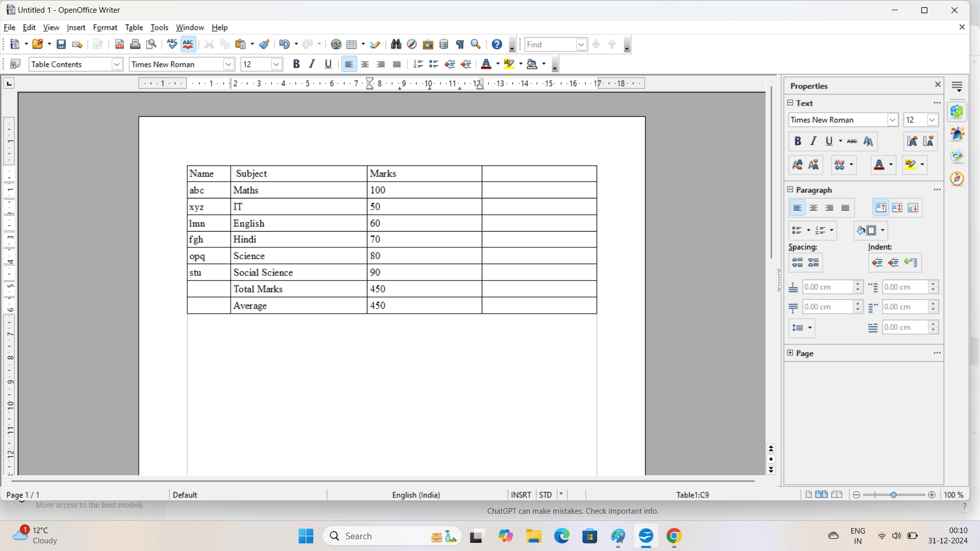Click the zoom slider handle

(894, 495)
